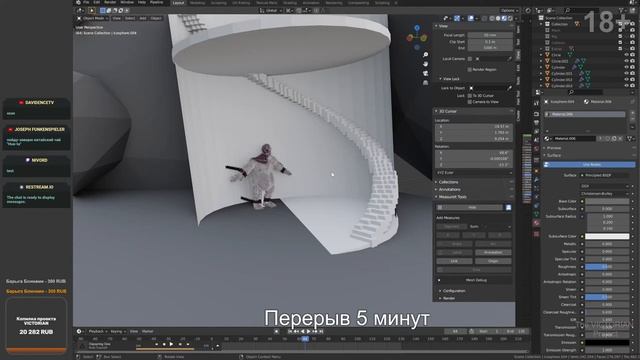Enable Lock To 3D Cursor checkbox
The image size is (640, 360).
tap(470, 96)
